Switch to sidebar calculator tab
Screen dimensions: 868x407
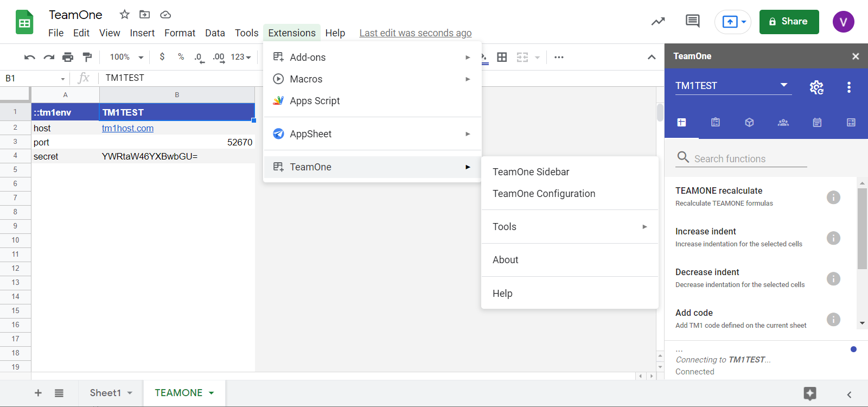[851, 122]
